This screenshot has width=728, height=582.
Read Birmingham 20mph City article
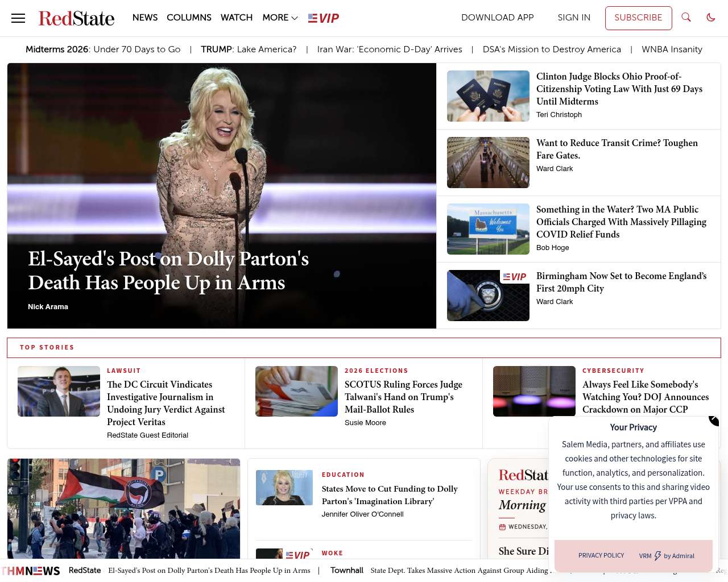(x=622, y=282)
